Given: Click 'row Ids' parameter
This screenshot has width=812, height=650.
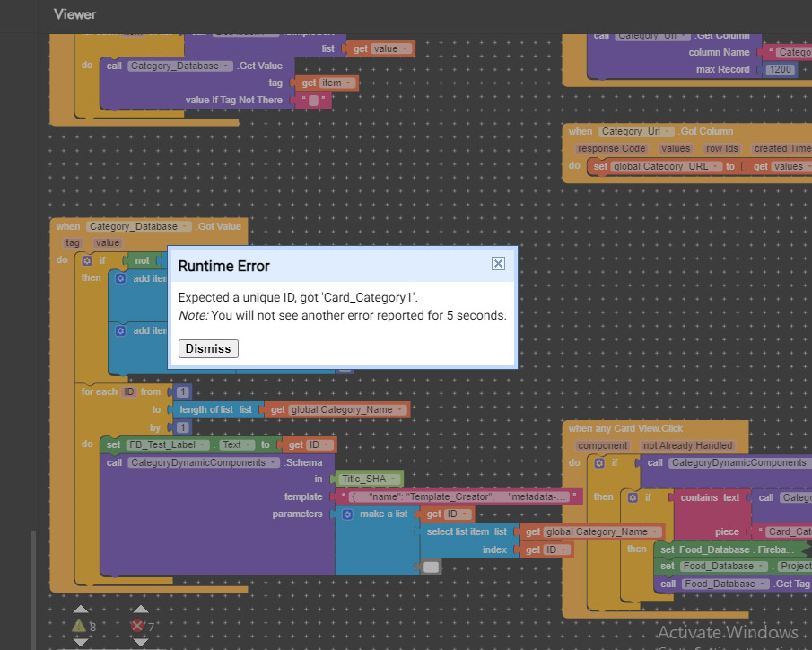Looking at the screenshot, I should coord(722,149).
